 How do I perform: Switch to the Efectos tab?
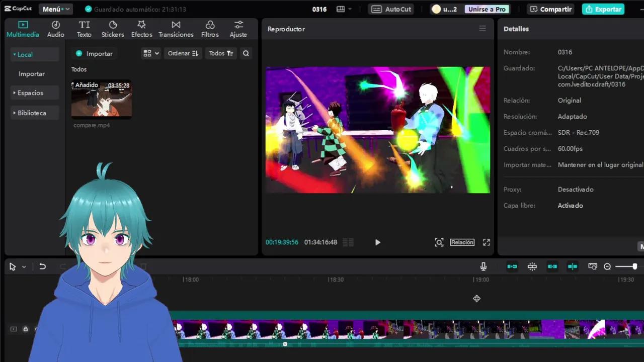point(141,29)
